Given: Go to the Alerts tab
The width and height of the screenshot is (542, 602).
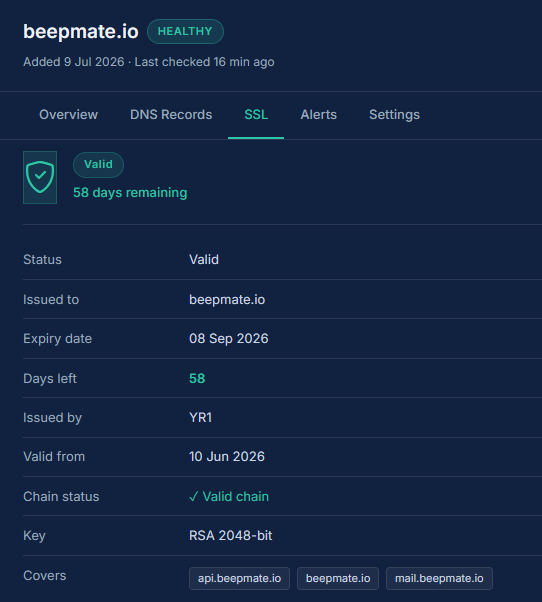Looking at the screenshot, I should point(319,114).
